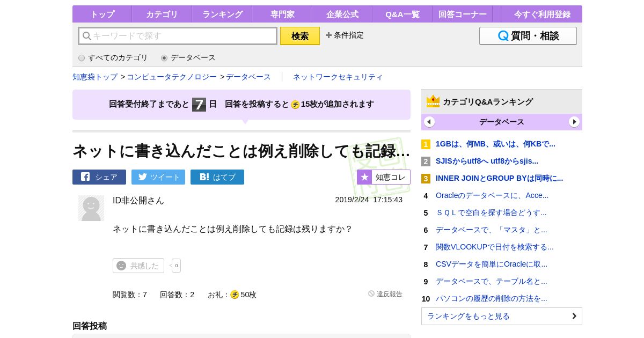
Task: Click the post timestamp 2019/2/24
Action: 369,200
